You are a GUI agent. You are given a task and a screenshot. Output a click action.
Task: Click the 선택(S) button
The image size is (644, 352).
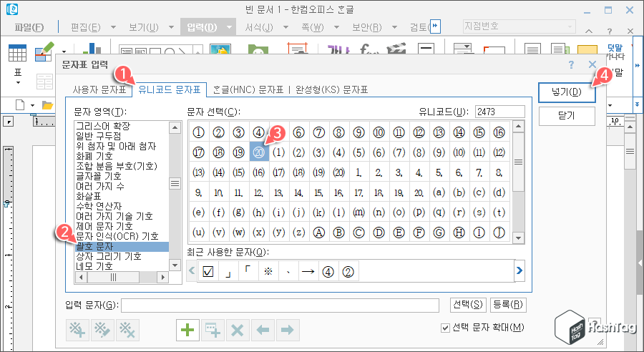pos(468,304)
